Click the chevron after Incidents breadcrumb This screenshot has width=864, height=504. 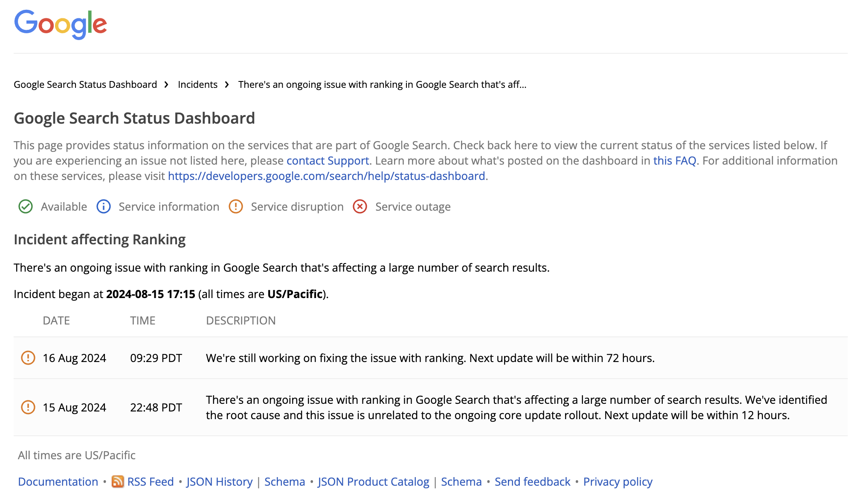pos(226,84)
